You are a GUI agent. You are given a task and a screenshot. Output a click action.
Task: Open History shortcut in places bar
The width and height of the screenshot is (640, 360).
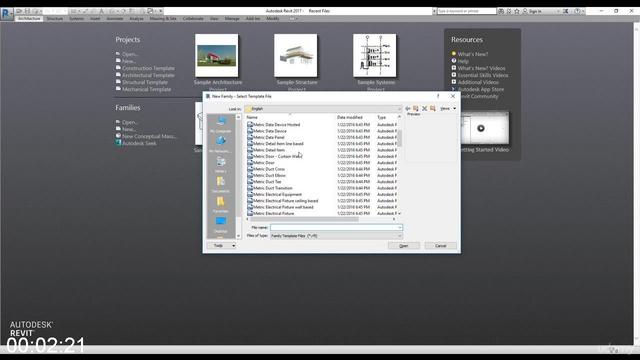click(220, 164)
